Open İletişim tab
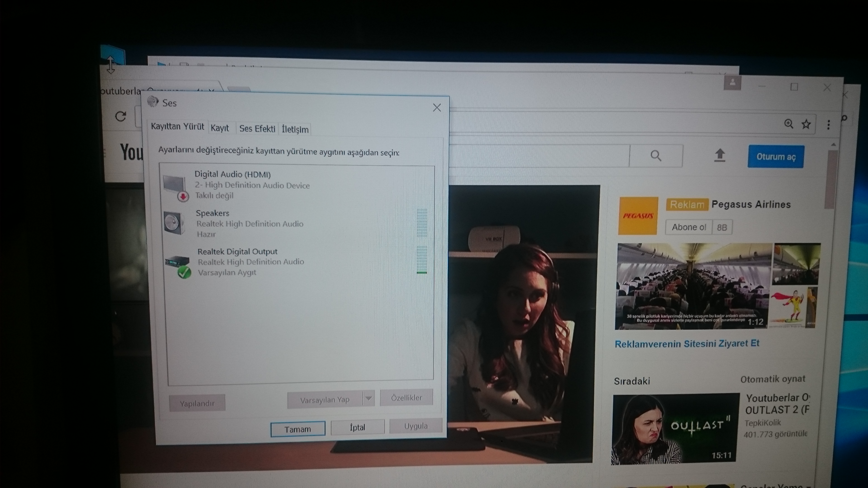 tap(295, 129)
